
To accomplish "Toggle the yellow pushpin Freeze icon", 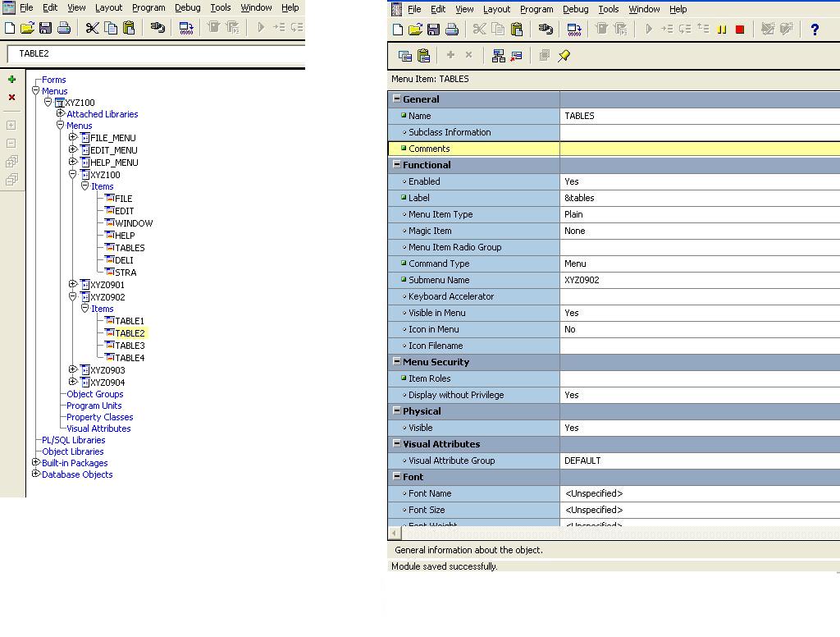I will click(x=564, y=55).
